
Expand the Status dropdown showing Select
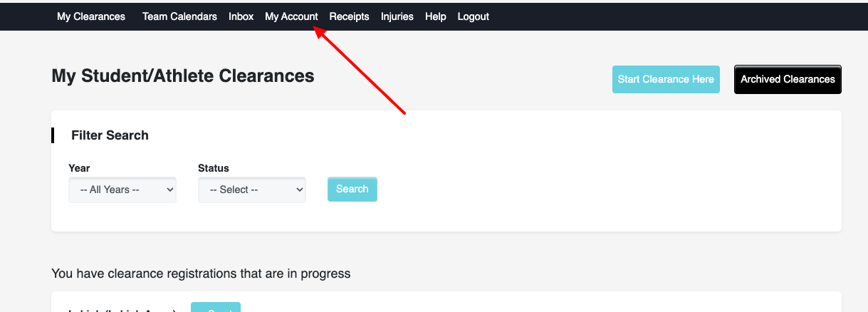[252, 189]
